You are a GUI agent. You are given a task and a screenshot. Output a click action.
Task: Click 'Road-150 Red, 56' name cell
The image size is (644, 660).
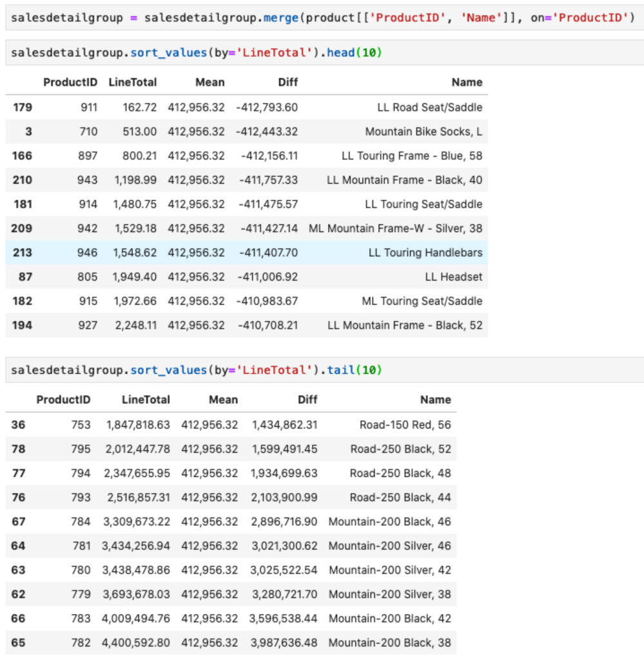[x=405, y=425]
